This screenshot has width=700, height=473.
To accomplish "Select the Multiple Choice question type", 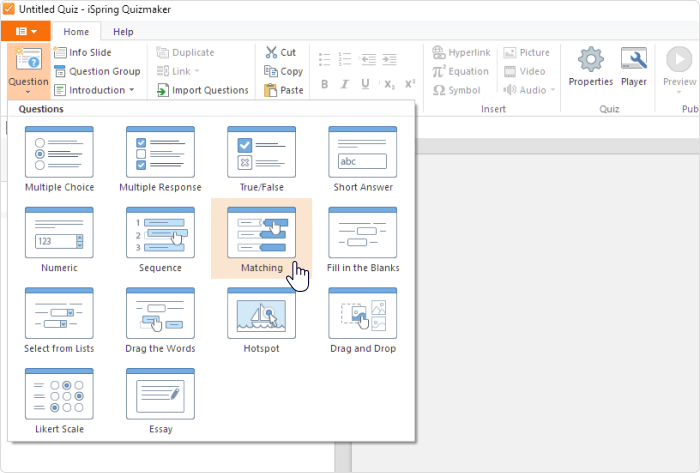I will (x=59, y=159).
